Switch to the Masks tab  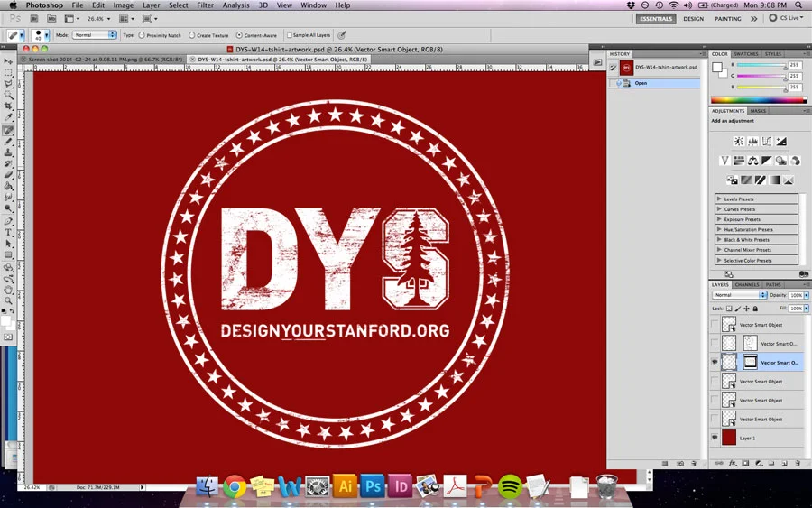point(758,111)
